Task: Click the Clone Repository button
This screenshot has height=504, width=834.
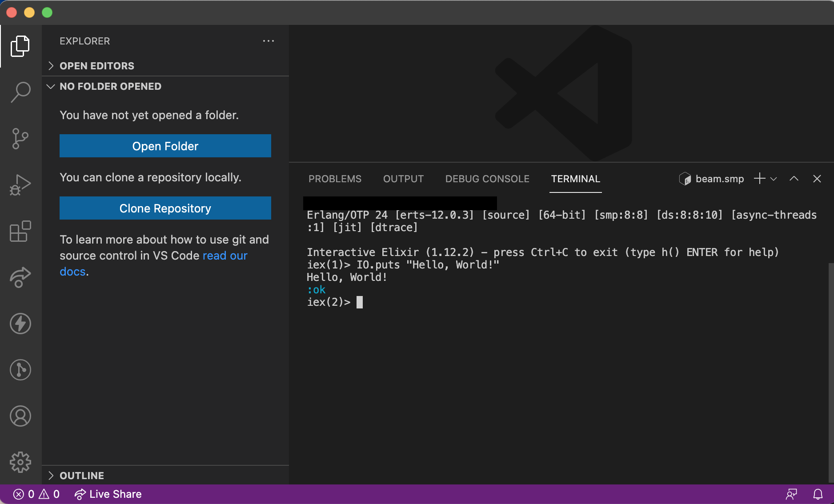Action: 165,208
